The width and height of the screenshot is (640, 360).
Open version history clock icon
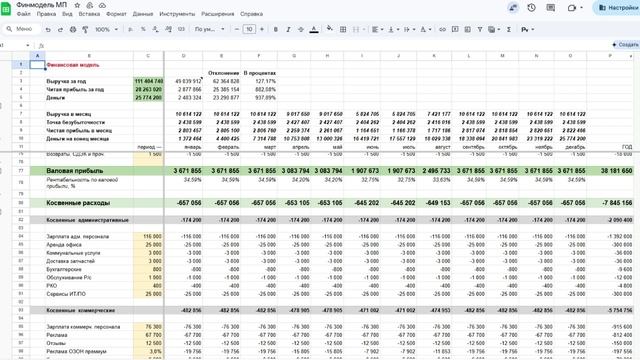(531, 7)
